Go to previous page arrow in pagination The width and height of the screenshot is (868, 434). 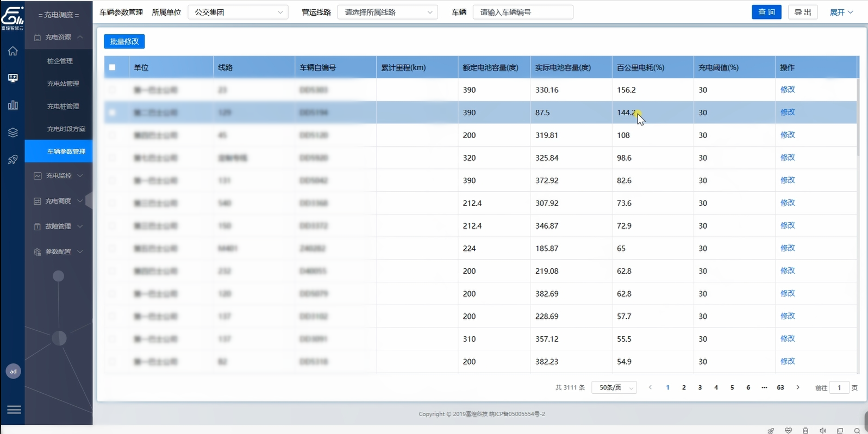click(650, 387)
